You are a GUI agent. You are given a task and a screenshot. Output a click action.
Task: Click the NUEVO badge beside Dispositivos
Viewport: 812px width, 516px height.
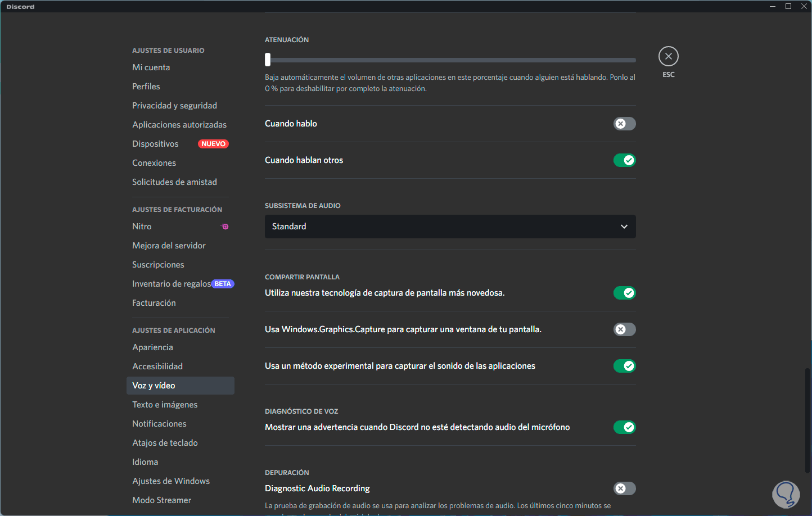click(213, 144)
